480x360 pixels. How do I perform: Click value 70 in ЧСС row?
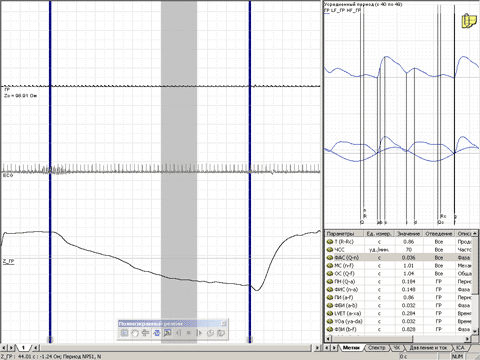click(409, 250)
